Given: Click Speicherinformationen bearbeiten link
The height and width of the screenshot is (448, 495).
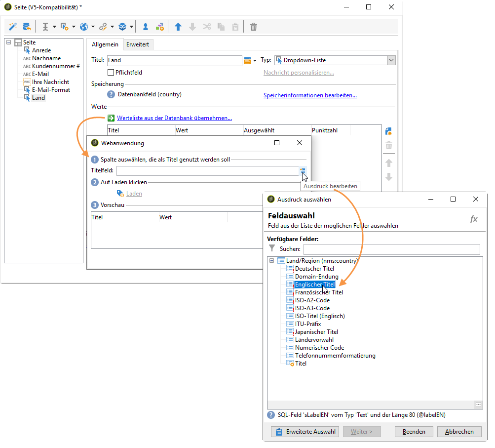Looking at the screenshot, I should tap(310, 95).
